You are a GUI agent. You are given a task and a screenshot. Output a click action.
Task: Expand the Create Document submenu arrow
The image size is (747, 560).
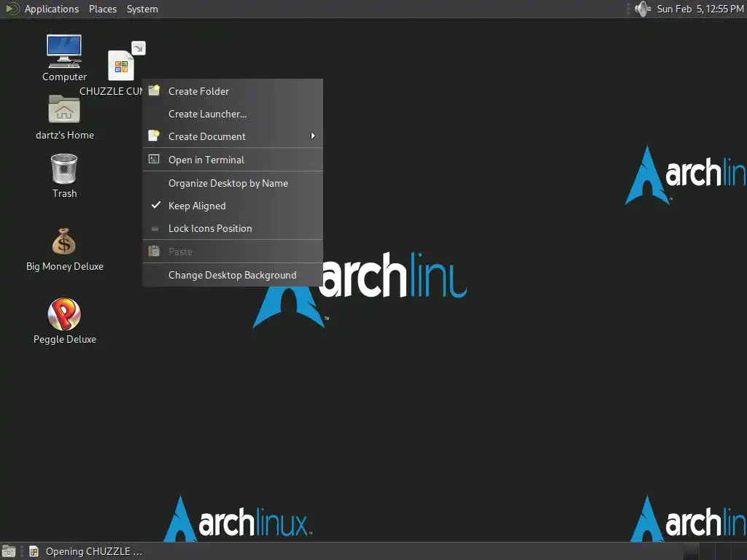click(313, 136)
